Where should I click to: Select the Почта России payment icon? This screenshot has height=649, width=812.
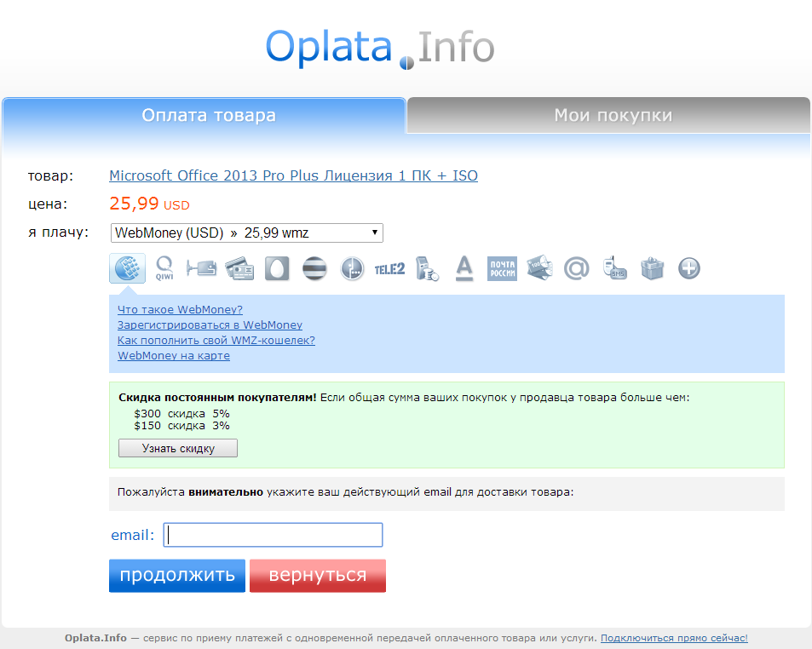[x=502, y=268]
